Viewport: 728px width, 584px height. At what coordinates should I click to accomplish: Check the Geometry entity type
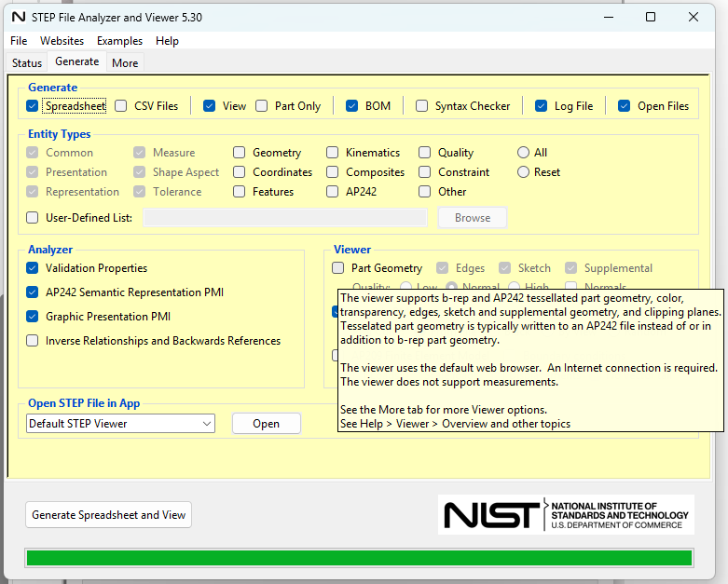point(240,153)
